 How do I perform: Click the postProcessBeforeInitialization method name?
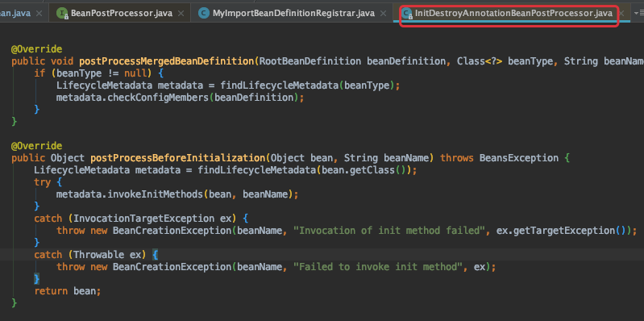pos(178,158)
